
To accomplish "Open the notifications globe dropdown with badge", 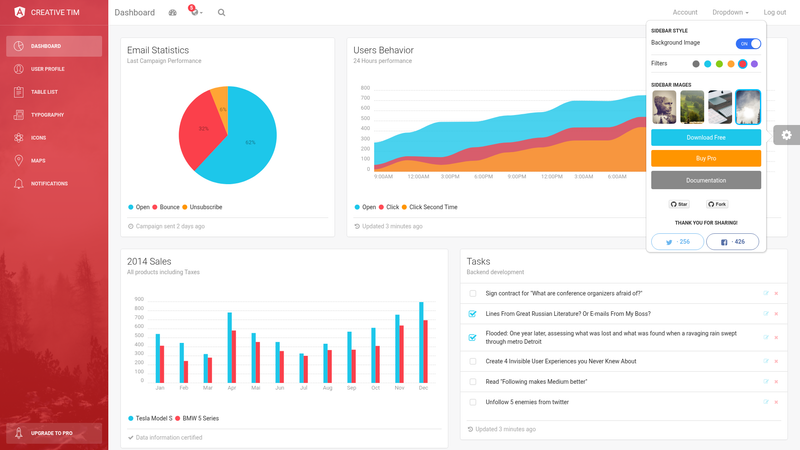I will click(195, 11).
